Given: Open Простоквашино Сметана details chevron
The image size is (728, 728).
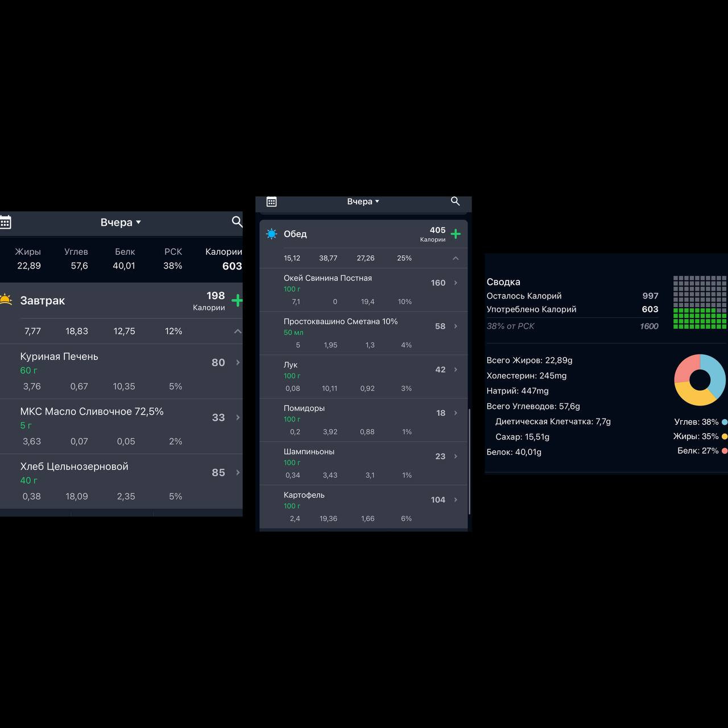Looking at the screenshot, I should click(x=456, y=326).
